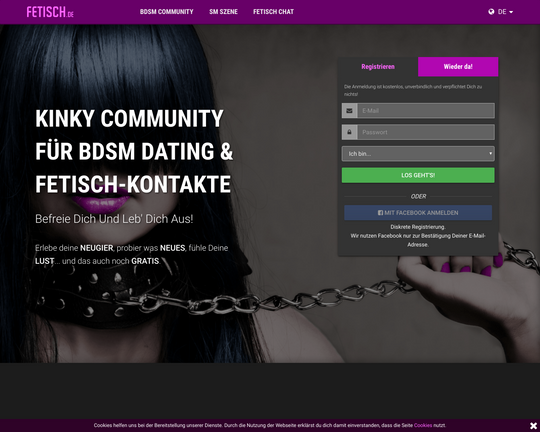Open the BDSM Community menu item
The height and width of the screenshot is (432, 540).
(x=166, y=12)
